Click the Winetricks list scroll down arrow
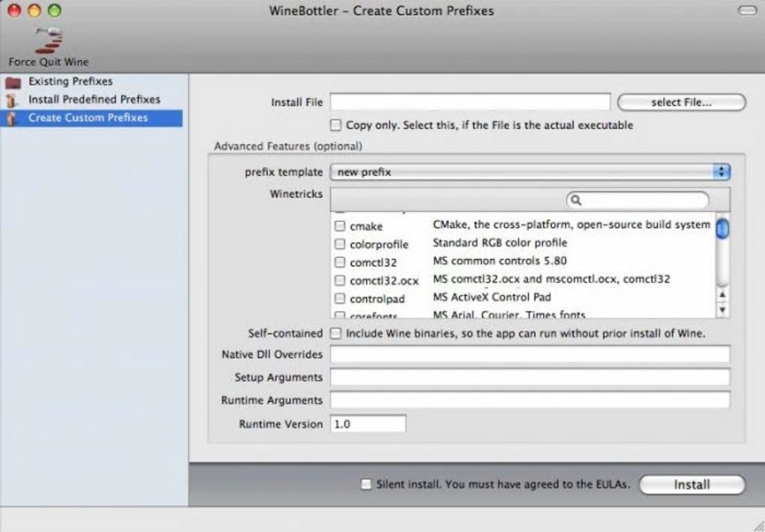Viewport: 765px width, 532px height. (x=722, y=309)
